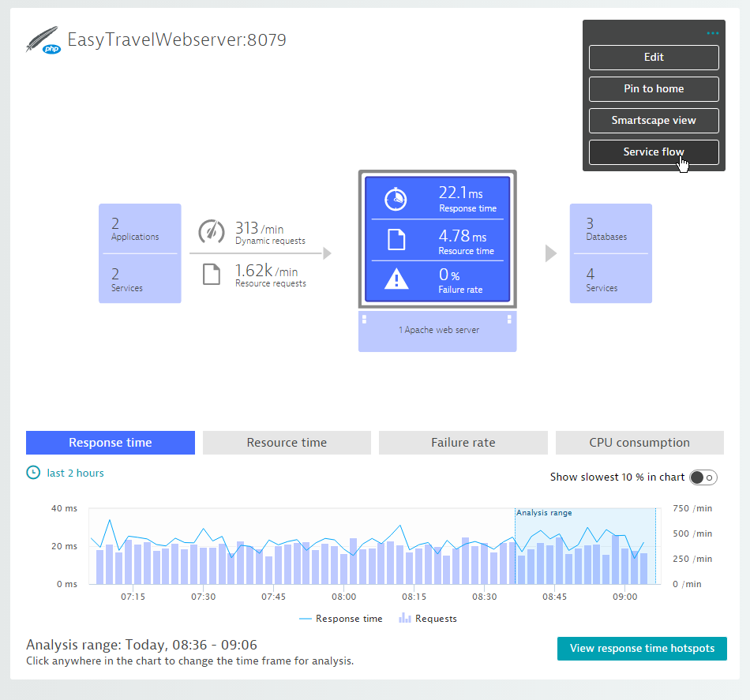The width and height of the screenshot is (750, 700).
Task: Click the 40 ms axis label
Action: pos(64,508)
